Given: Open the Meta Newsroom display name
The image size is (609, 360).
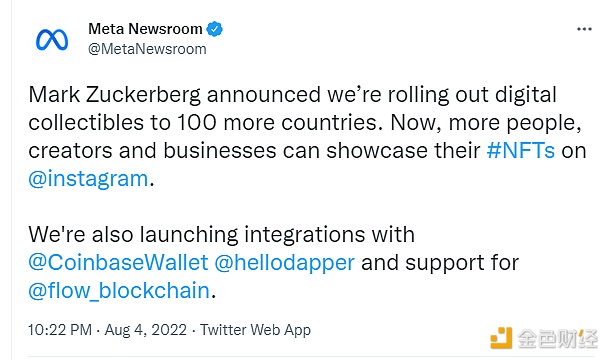Looking at the screenshot, I should tap(145, 29).
